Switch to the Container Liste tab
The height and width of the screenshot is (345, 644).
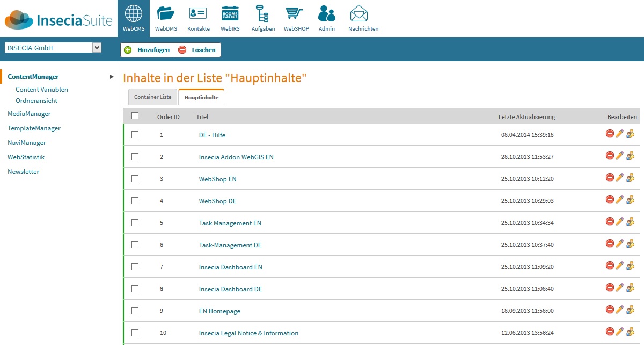click(x=153, y=97)
